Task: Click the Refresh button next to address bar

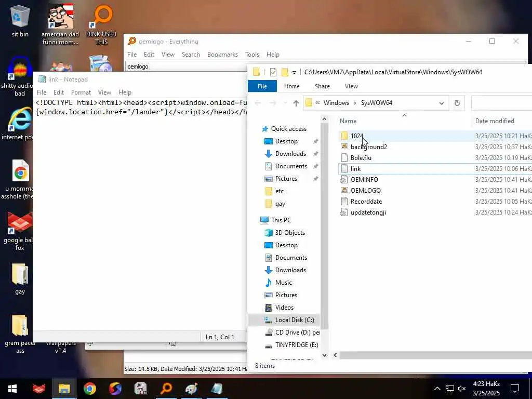Action: click(457, 103)
